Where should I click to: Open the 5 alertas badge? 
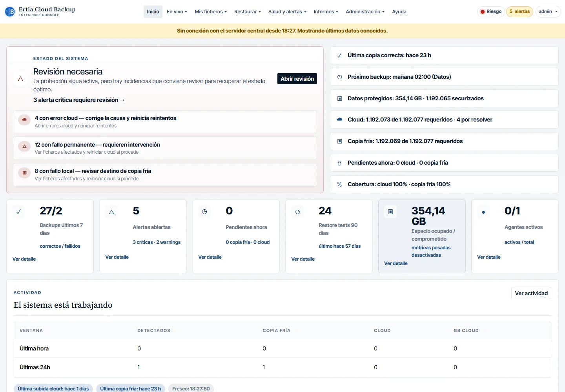[x=519, y=12]
